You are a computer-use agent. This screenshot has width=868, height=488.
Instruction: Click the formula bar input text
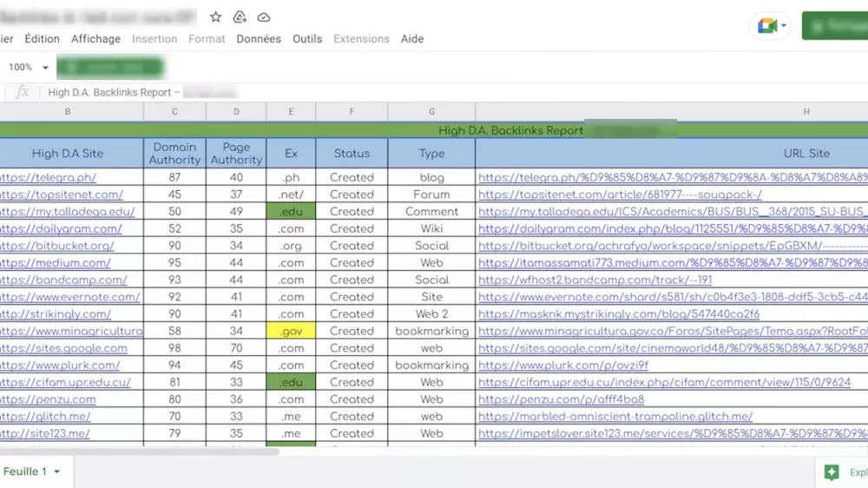click(x=114, y=92)
